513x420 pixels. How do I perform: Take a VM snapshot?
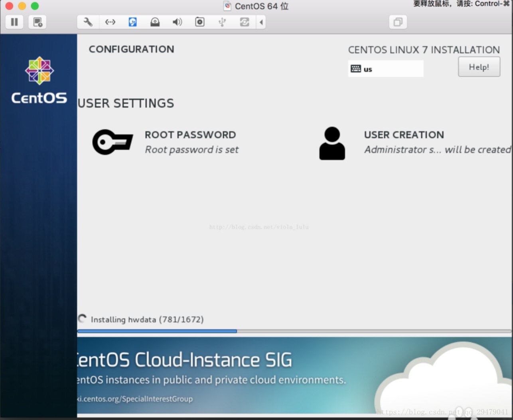click(x=37, y=22)
